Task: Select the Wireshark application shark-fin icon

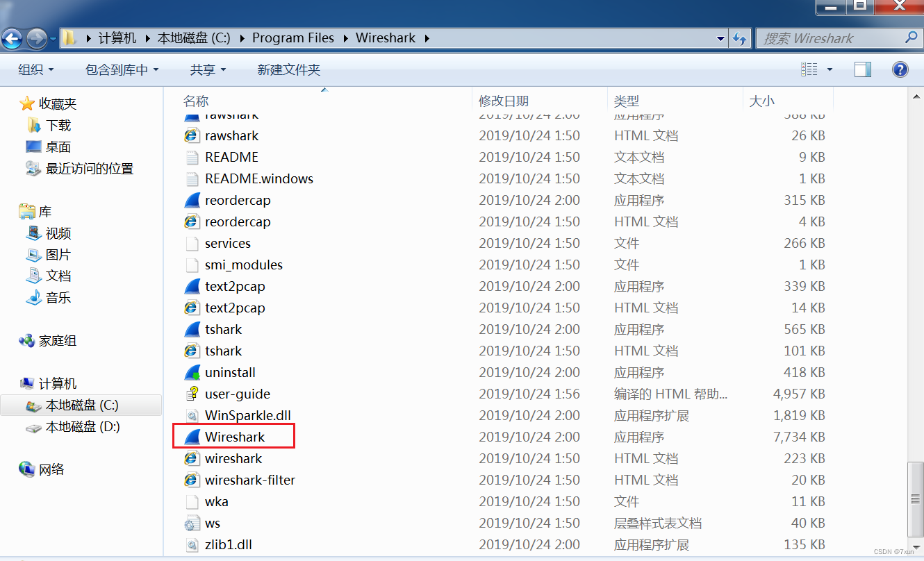Action: tap(192, 437)
